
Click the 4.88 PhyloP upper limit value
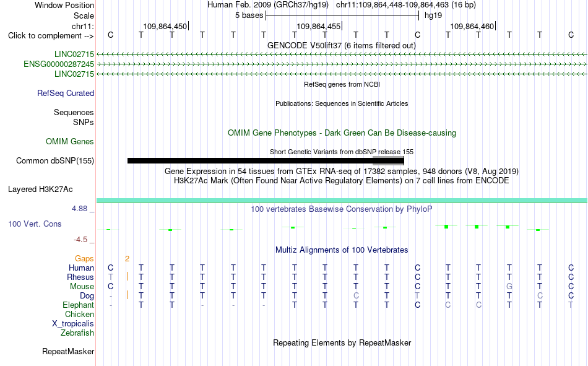coord(79,208)
